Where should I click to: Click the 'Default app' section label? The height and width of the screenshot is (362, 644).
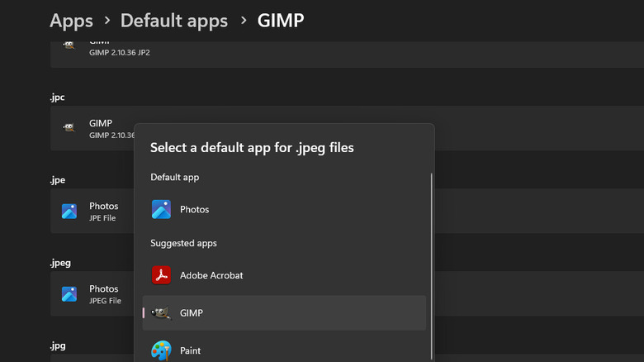(174, 178)
